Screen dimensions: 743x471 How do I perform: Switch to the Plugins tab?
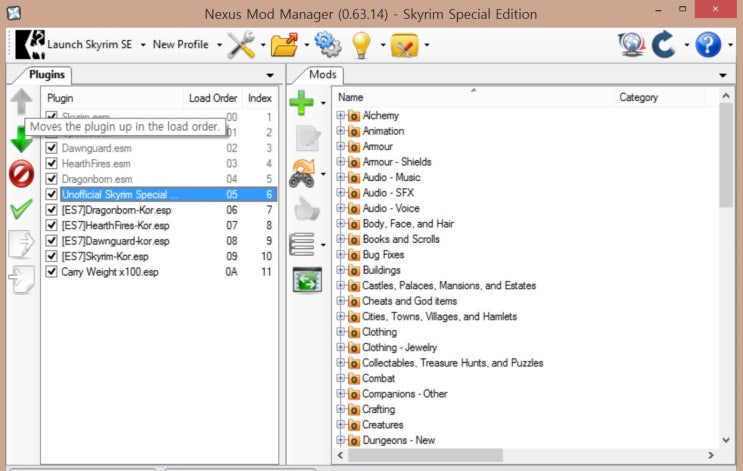(x=46, y=74)
